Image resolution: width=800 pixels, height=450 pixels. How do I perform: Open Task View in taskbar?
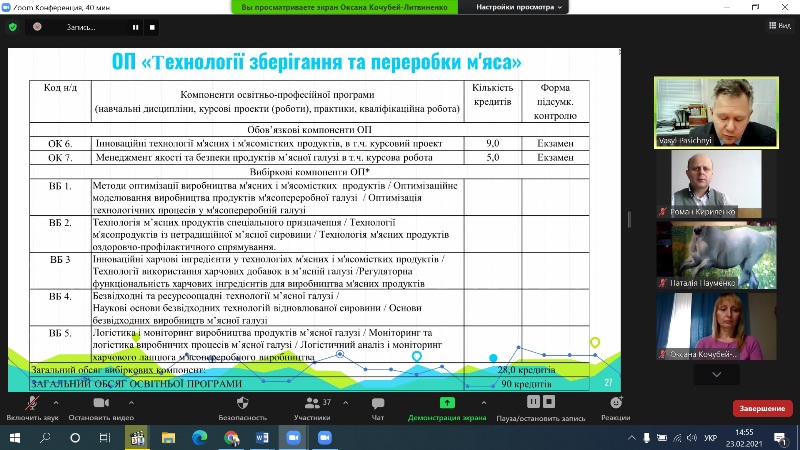coord(105,438)
